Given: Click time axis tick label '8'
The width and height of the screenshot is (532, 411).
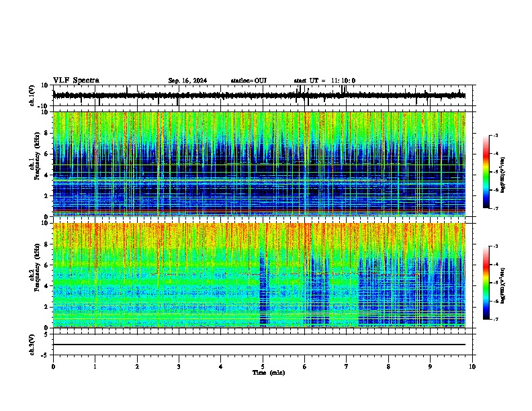Looking at the screenshot, I should click(x=388, y=367).
